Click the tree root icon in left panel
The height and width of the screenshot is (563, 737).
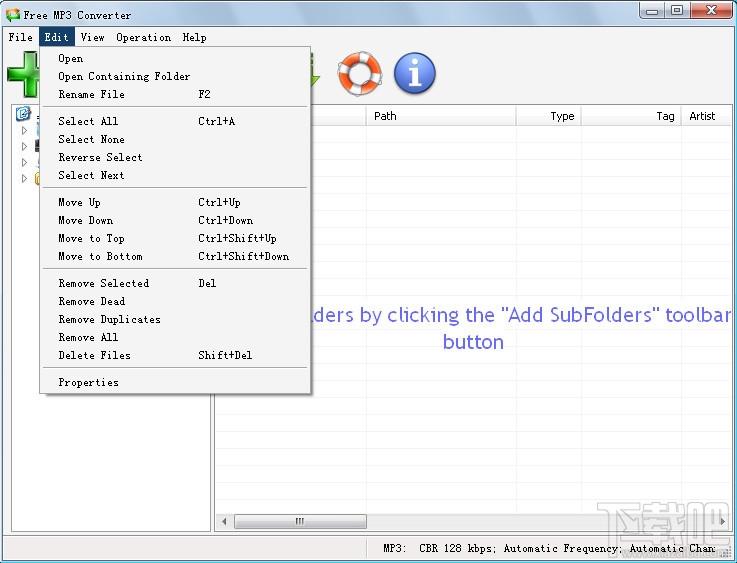[x=23, y=113]
